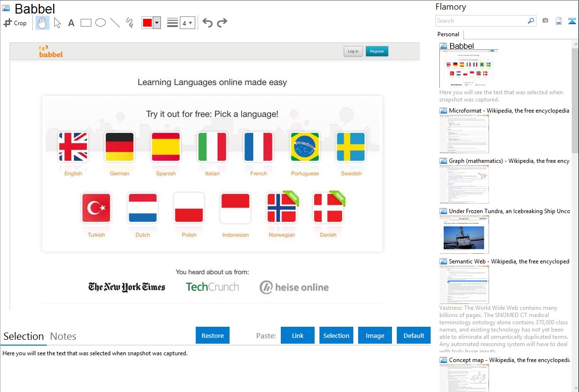This screenshot has width=579, height=392.
Task: Activate the hand pan tool
Action: (42, 23)
